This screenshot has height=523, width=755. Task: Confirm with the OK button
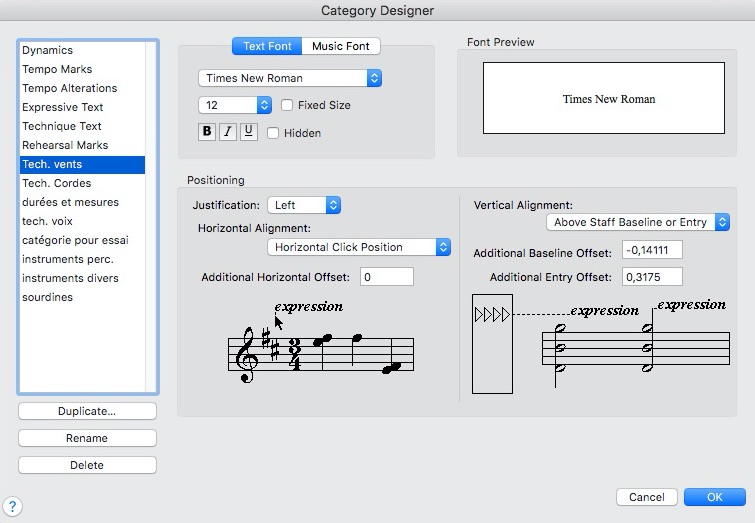pyautogui.click(x=714, y=497)
